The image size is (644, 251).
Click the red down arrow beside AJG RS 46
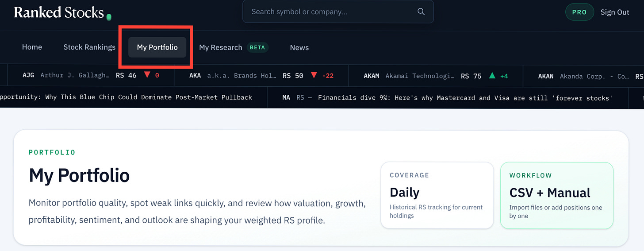147,75
